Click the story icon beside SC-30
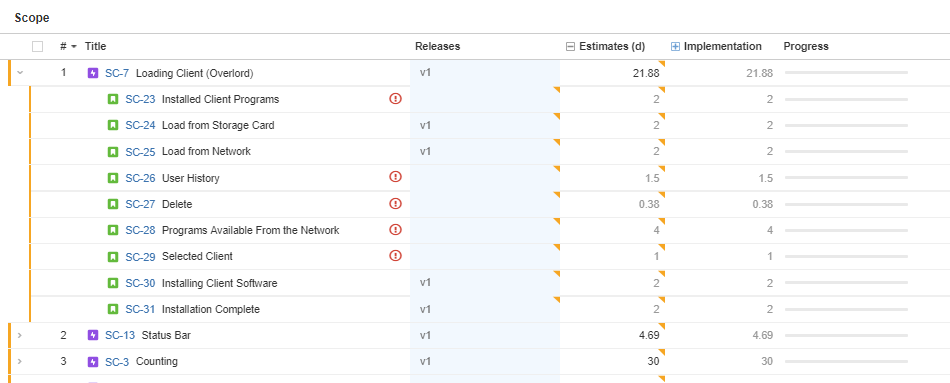 [113, 283]
